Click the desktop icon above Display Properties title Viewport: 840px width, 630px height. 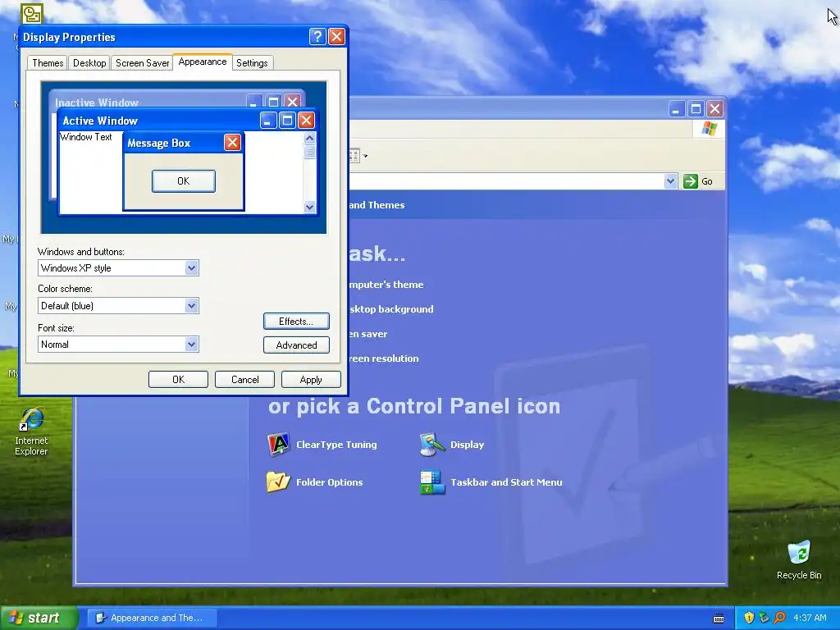32,13
